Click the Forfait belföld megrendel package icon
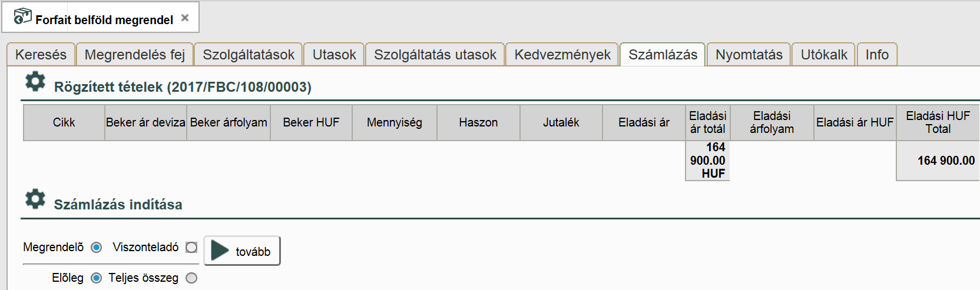The width and height of the screenshot is (980, 290). [22, 16]
